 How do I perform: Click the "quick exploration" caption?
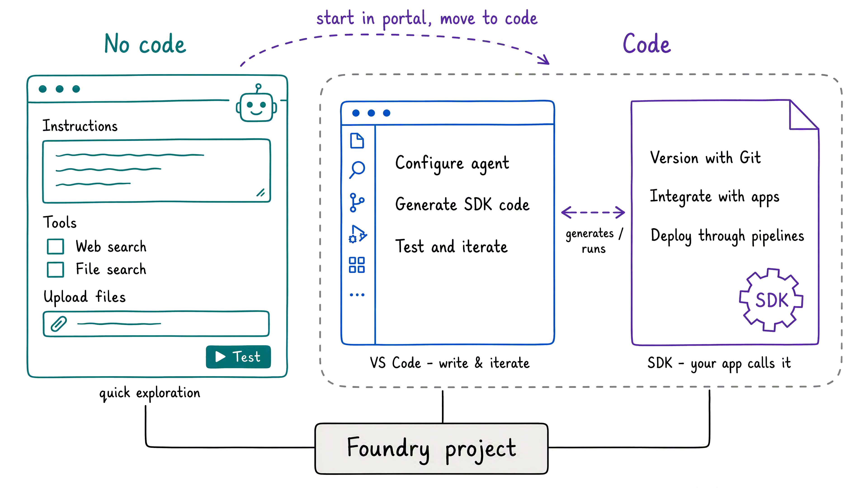(150, 393)
